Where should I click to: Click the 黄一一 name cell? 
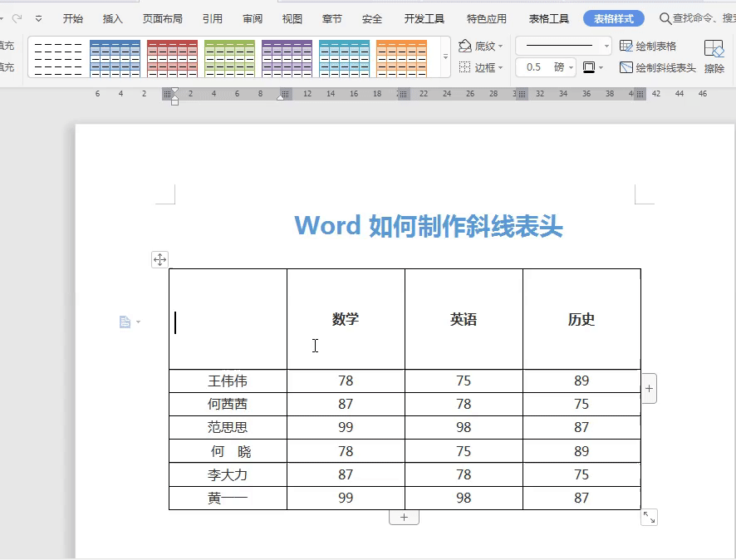tap(228, 498)
